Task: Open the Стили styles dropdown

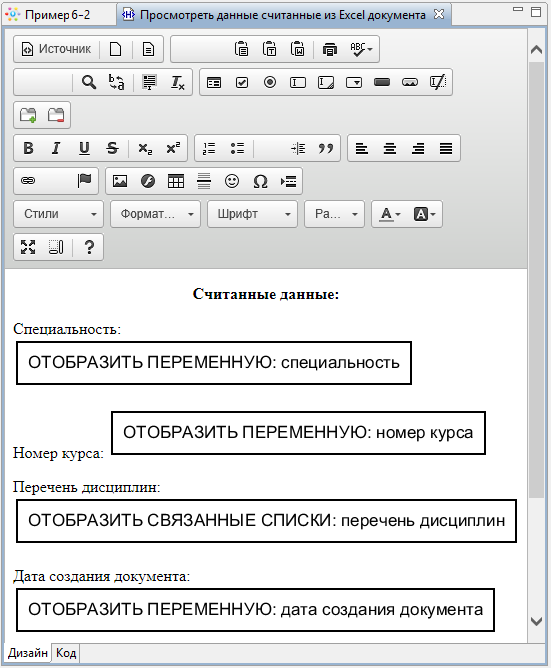Action: tap(59, 214)
